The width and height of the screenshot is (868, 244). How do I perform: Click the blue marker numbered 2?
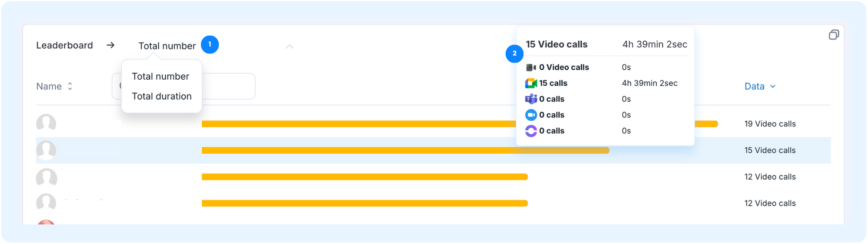[514, 54]
